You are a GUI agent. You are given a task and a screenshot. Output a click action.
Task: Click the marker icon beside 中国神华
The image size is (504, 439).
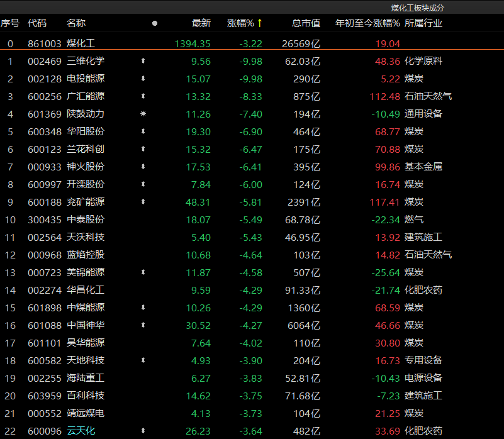(143, 325)
